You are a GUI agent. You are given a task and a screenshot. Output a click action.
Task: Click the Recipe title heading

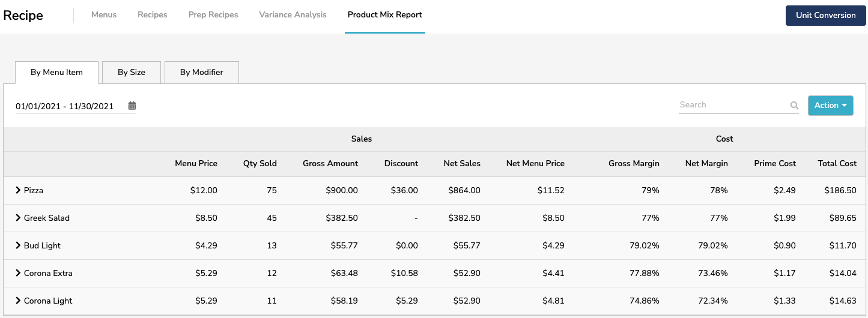pos(23,15)
